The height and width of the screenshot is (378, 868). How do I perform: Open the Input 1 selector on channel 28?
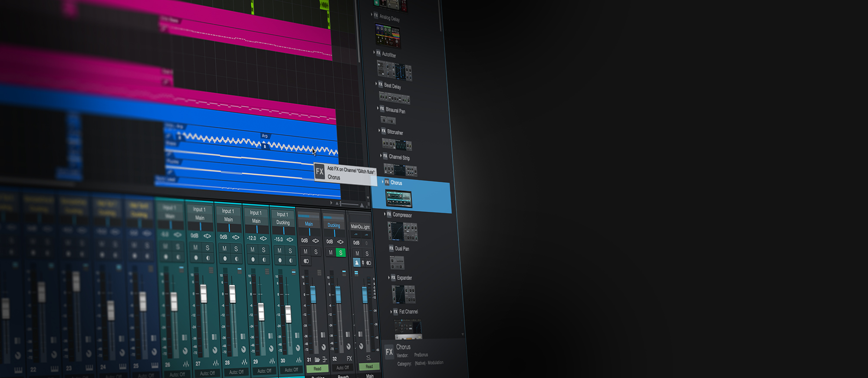tap(228, 211)
